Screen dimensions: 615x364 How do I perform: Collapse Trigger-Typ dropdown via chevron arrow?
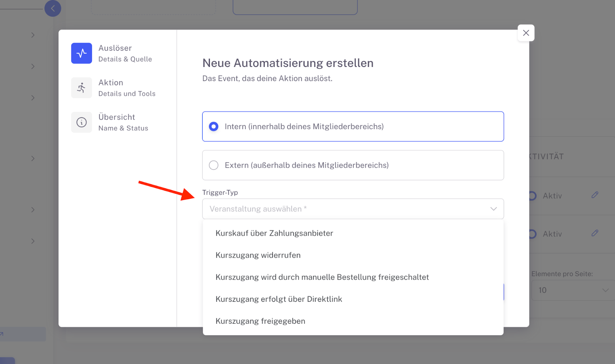tap(494, 209)
